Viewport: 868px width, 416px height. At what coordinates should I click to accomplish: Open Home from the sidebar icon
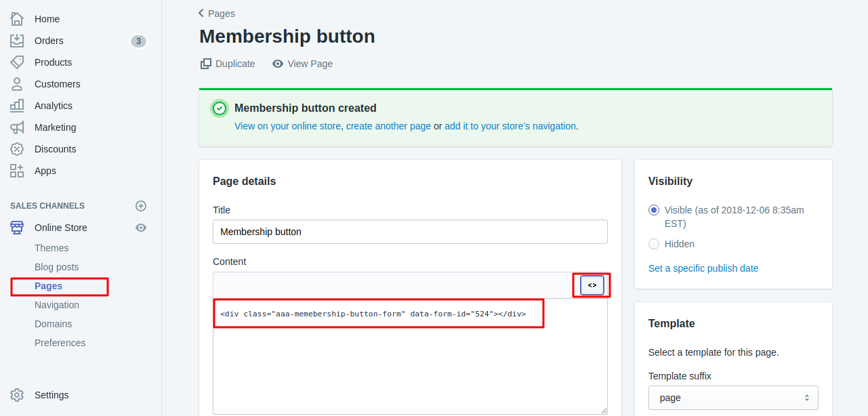(x=17, y=19)
